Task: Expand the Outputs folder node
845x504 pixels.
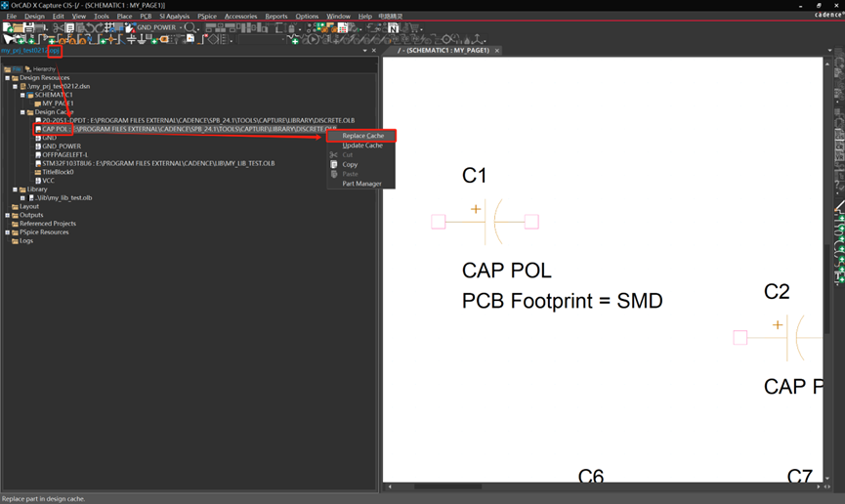Action: click(x=8, y=215)
